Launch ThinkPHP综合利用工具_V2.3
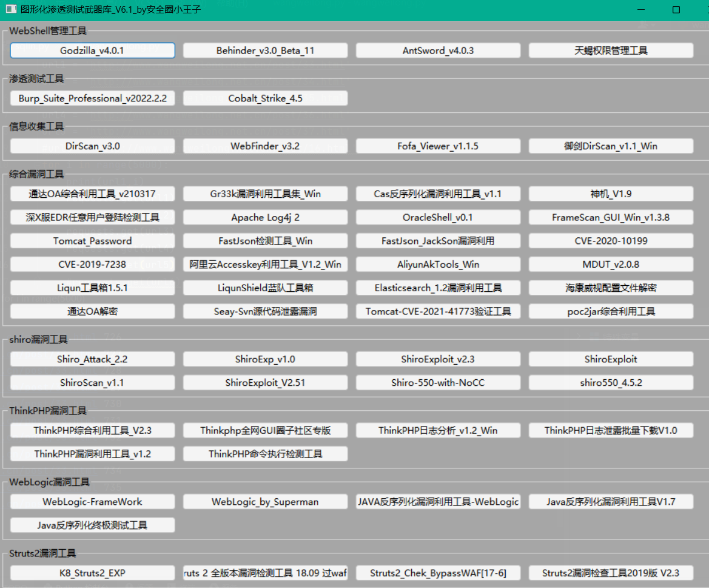The width and height of the screenshot is (709, 588). pyautogui.click(x=92, y=430)
